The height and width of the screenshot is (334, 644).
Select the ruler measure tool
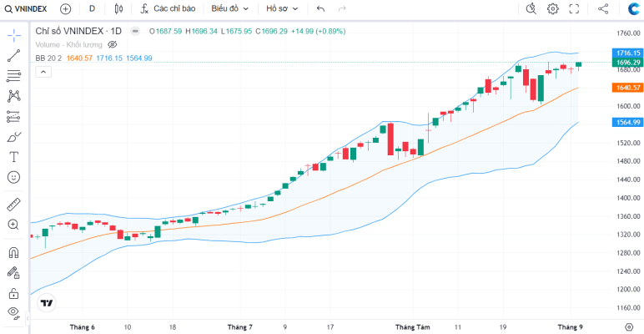(x=13, y=205)
